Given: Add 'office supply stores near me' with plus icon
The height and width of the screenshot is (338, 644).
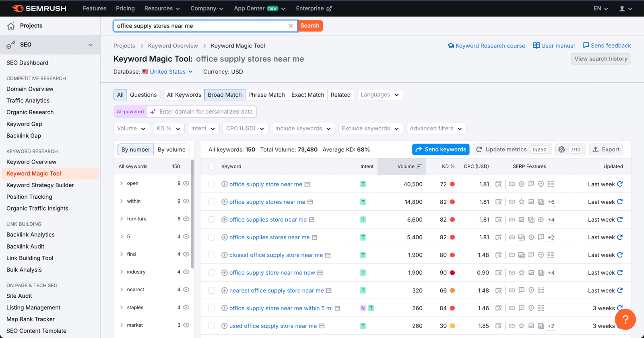Looking at the screenshot, I should pos(225,202).
